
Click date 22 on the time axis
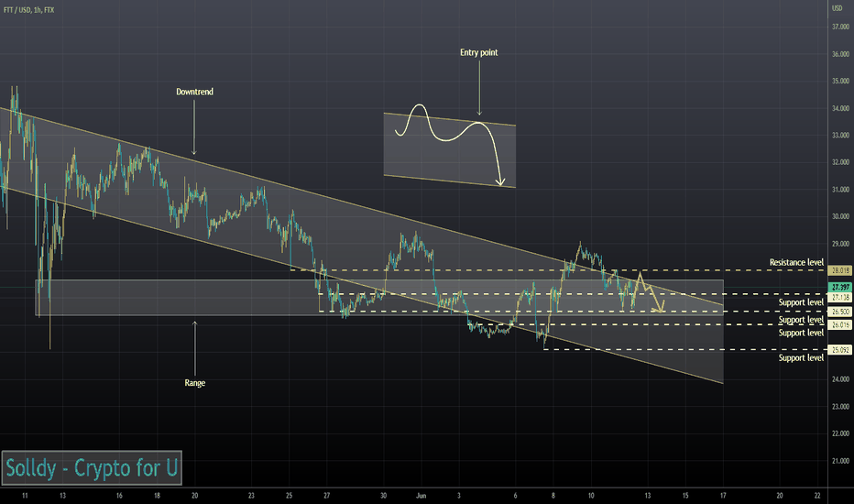[x=817, y=496]
